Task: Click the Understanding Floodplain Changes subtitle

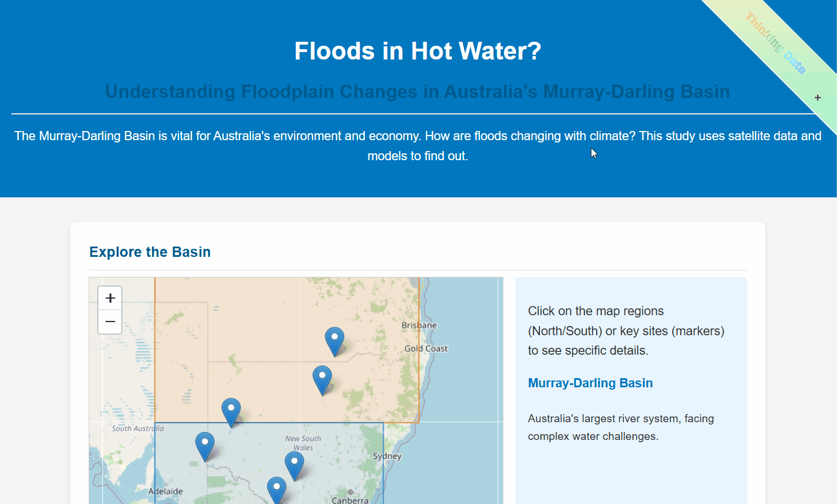Action: click(x=418, y=92)
